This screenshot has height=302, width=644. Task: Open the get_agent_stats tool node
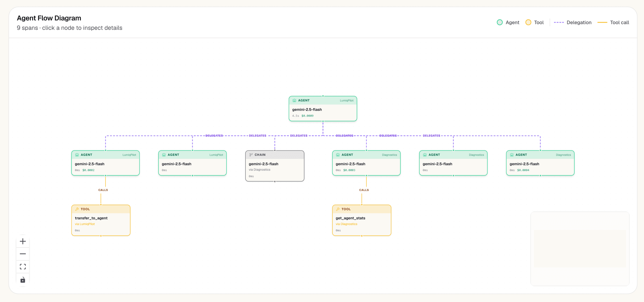click(361, 220)
